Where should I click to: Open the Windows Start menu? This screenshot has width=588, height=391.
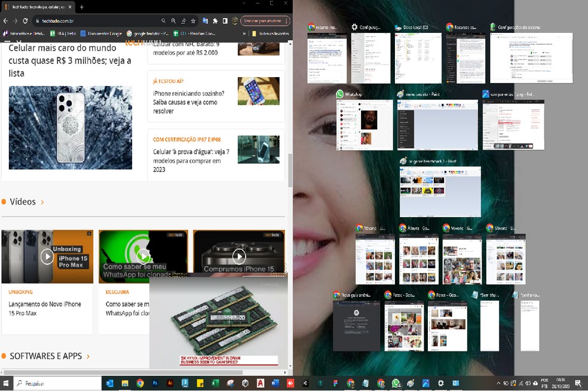click(7, 383)
